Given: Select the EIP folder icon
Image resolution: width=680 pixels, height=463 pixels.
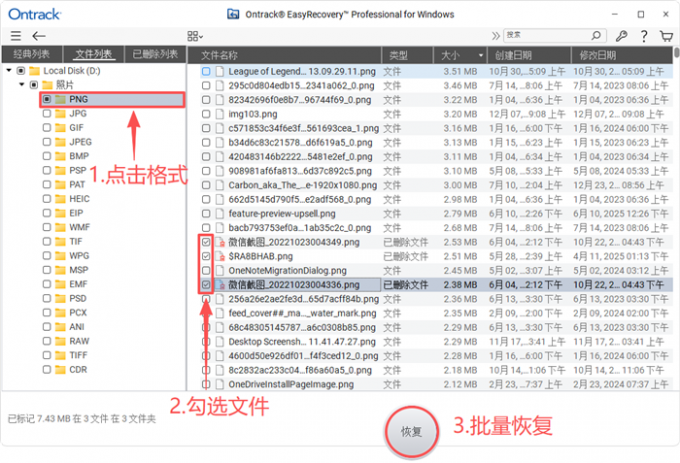Looking at the screenshot, I should tap(60, 213).
